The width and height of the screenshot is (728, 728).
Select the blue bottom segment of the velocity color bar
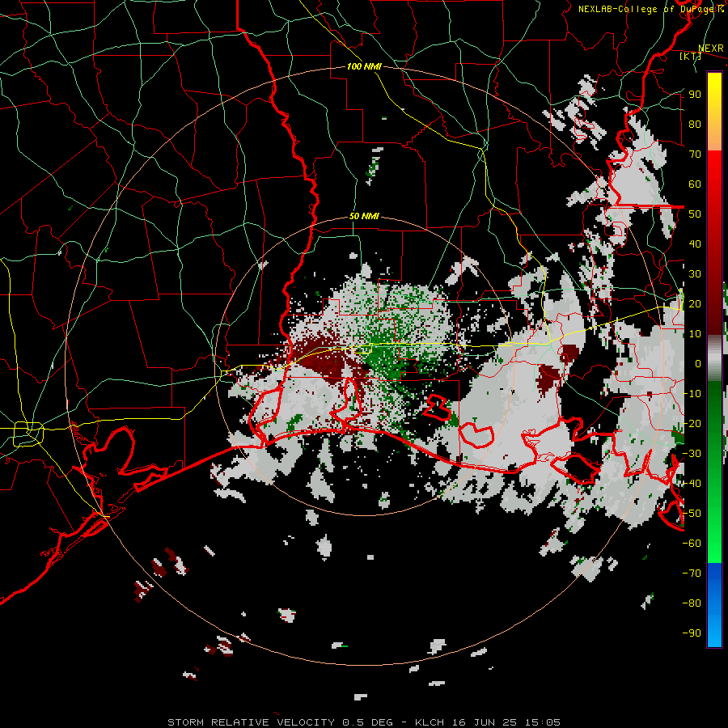(x=714, y=605)
